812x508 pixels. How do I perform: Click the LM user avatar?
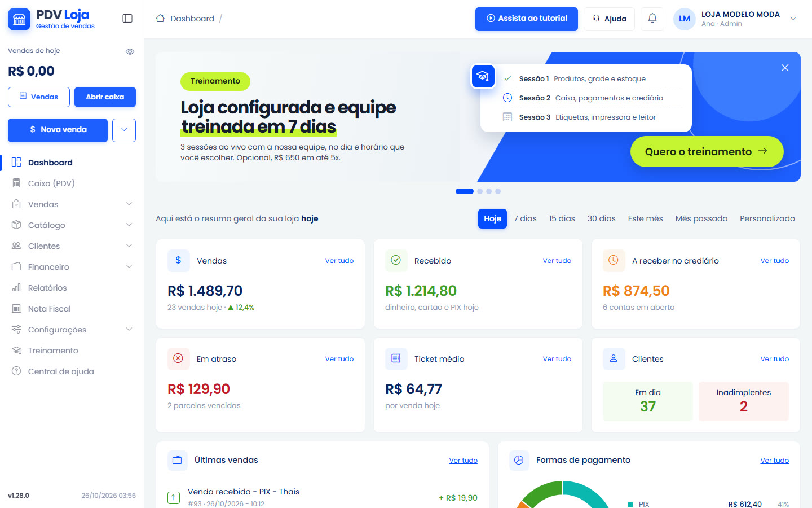[x=685, y=19]
